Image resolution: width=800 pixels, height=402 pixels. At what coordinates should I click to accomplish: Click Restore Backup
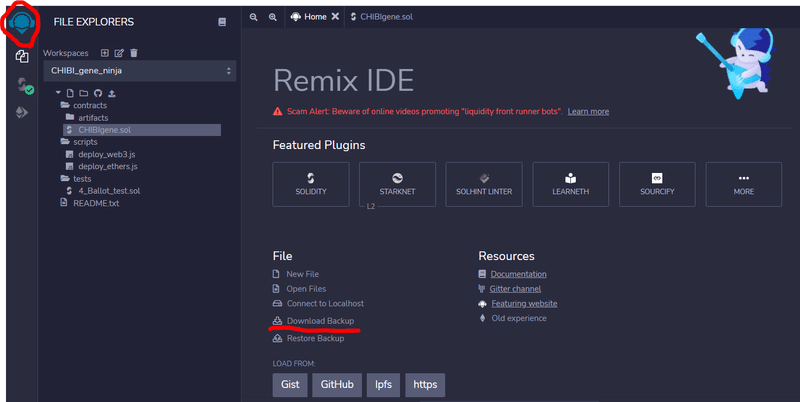309,338
